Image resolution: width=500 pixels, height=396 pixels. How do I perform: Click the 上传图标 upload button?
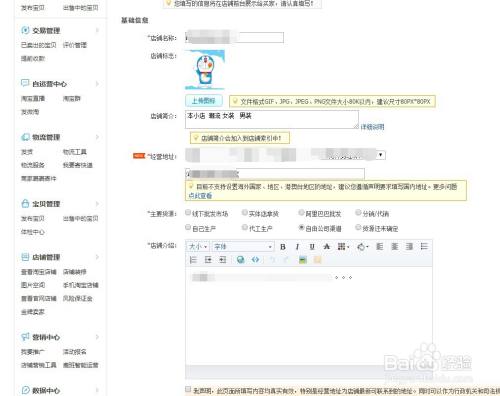[204, 101]
